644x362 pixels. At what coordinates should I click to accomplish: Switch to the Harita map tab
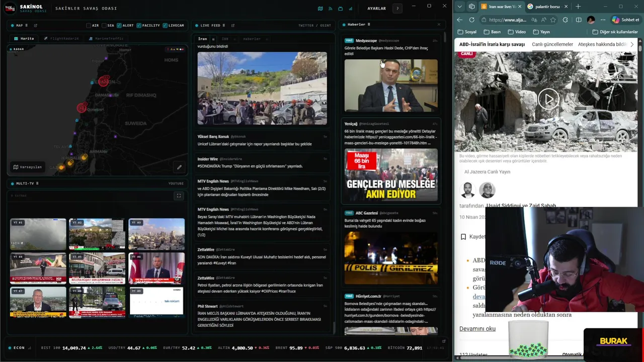coord(24,39)
